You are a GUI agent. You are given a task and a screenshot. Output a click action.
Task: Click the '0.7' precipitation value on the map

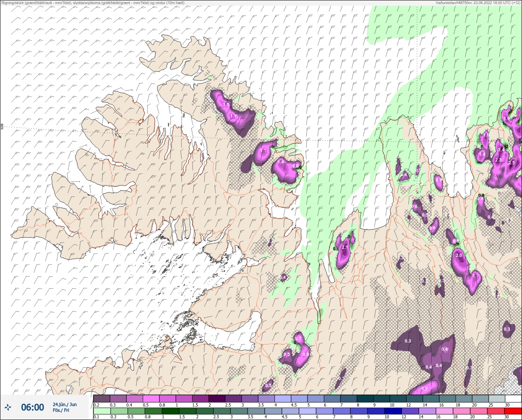click(x=298, y=339)
